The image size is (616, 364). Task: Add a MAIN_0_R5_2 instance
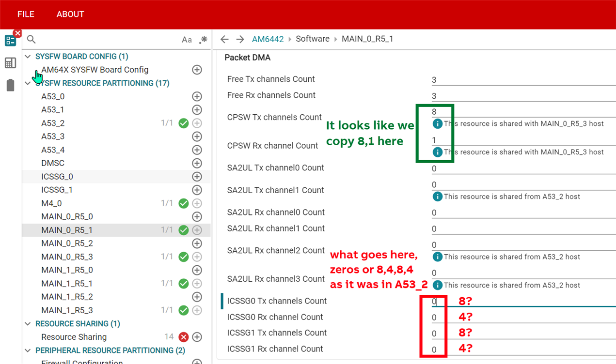pyautogui.click(x=197, y=243)
